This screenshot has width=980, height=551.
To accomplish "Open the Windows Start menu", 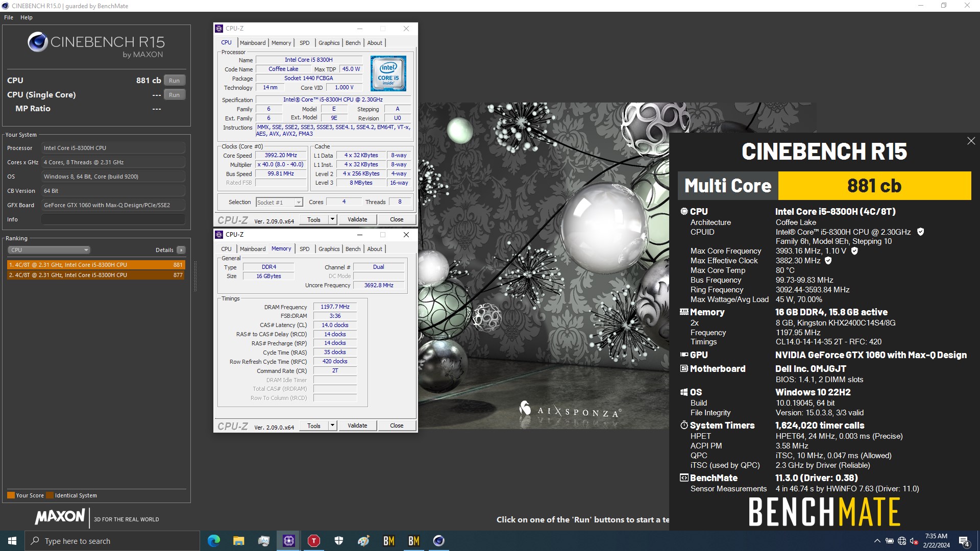I will [12, 541].
